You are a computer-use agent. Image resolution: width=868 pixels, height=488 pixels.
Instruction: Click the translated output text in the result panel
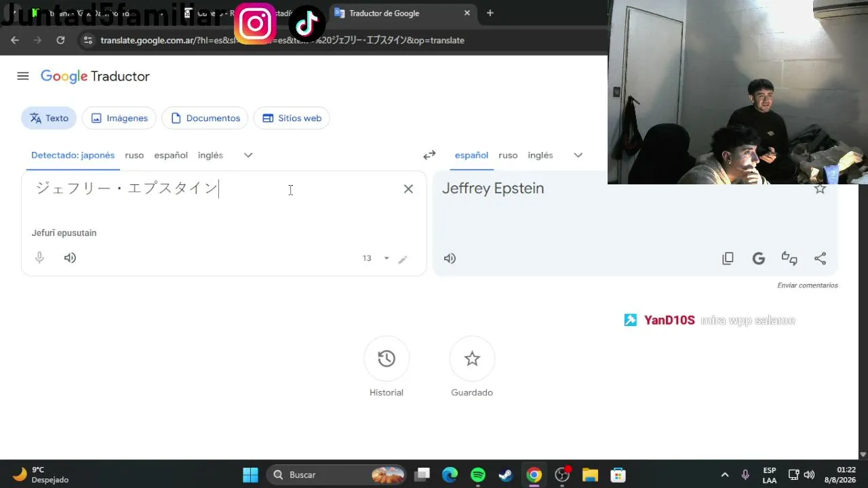(x=493, y=188)
